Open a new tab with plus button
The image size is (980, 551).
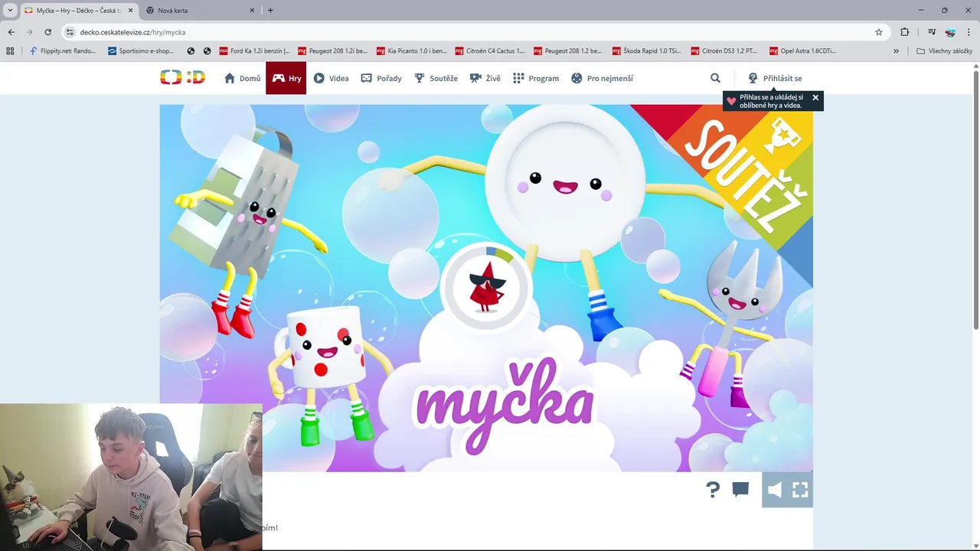tap(270, 11)
